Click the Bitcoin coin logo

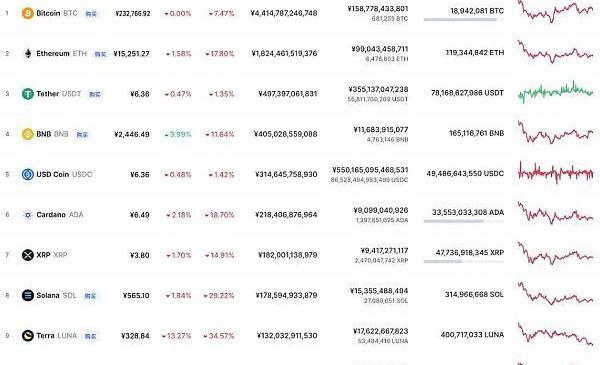28,13
